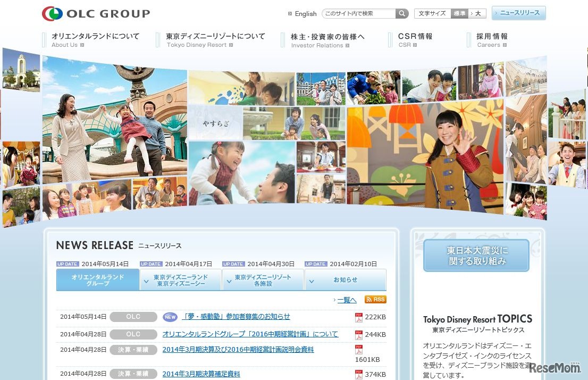Click the NEW badge on 夢・感動塾 item
Screen dimensions: 588x380
click(170, 317)
